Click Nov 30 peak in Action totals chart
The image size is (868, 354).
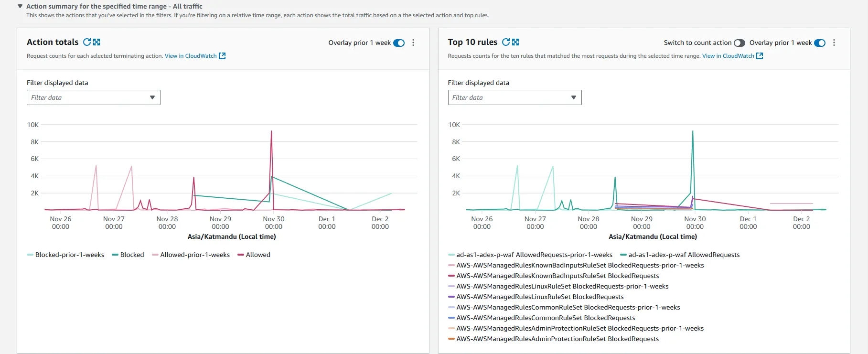271,131
